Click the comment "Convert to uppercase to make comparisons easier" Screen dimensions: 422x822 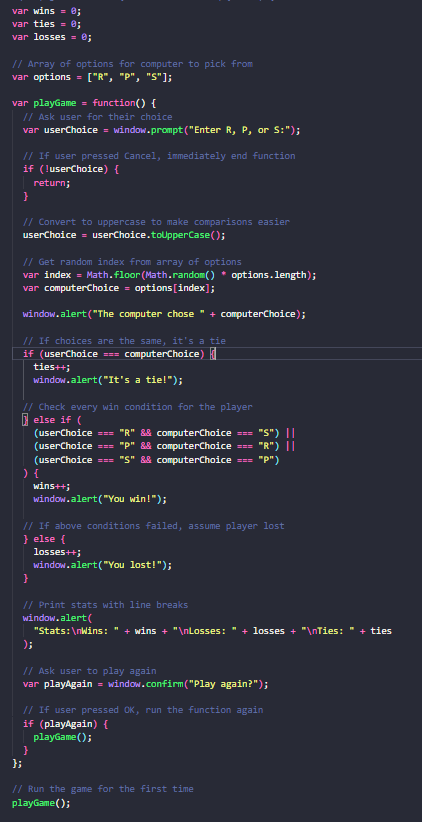coord(156,222)
